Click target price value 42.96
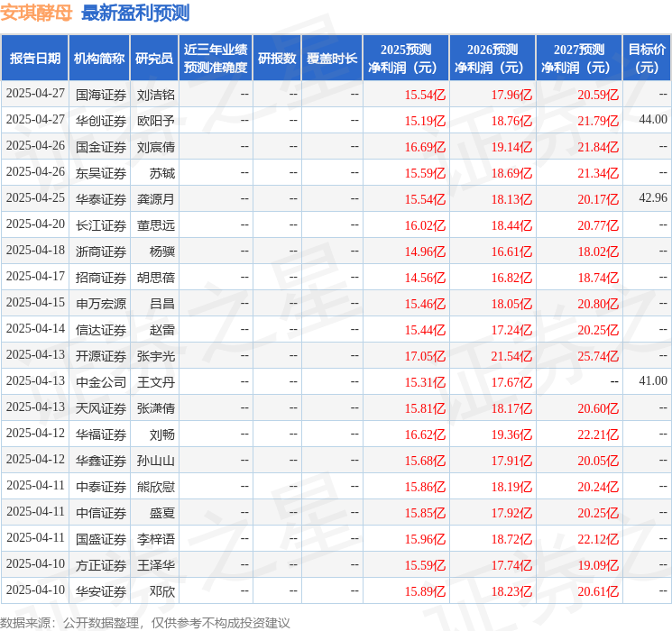The height and width of the screenshot is (631, 672). click(x=653, y=198)
